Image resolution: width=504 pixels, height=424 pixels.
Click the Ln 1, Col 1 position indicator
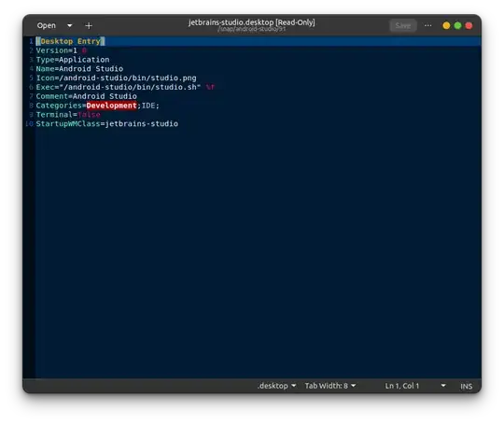tap(401, 386)
